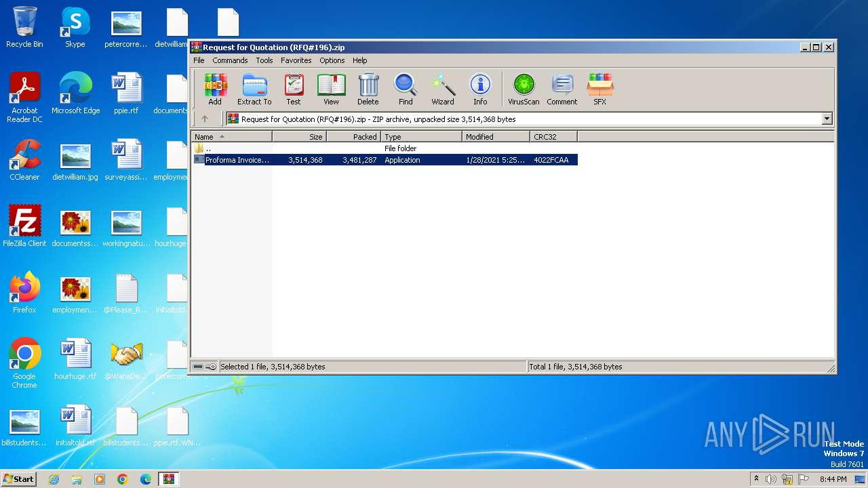The width and height of the screenshot is (868, 488).
Task: Click the Add toolbar icon in WinRAR
Action: pyautogui.click(x=215, y=89)
